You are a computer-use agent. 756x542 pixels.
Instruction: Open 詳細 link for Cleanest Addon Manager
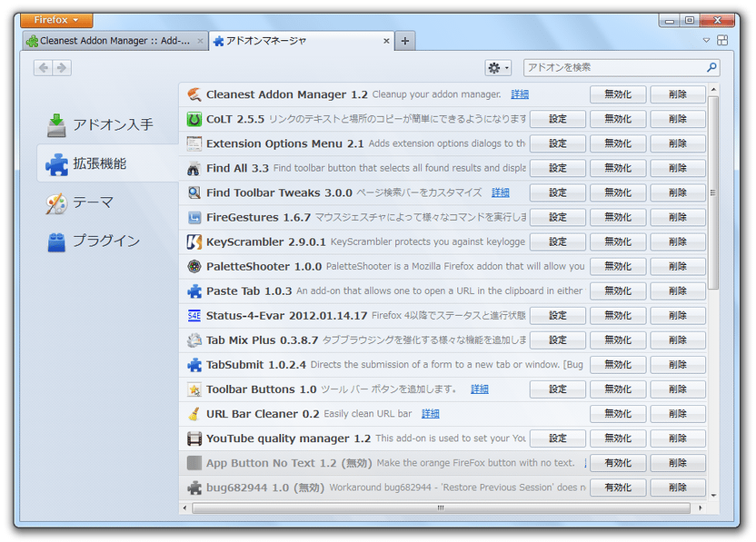click(x=520, y=94)
